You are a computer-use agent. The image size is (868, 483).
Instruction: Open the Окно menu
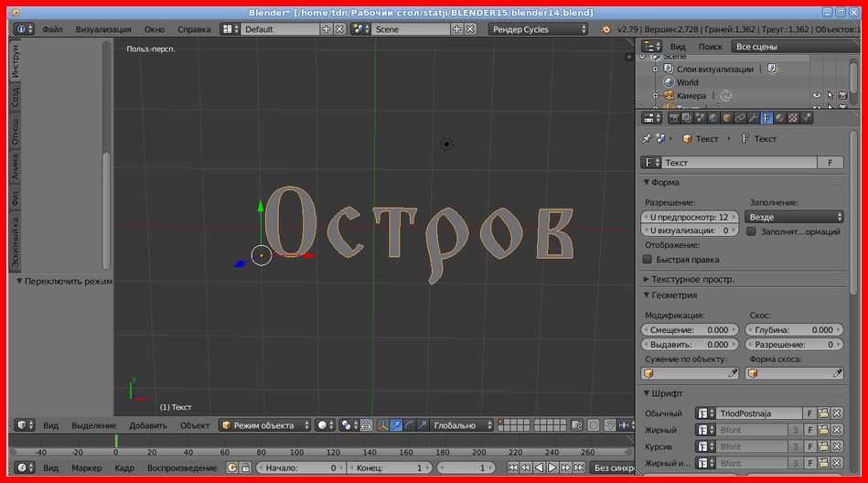coord(155,29)
